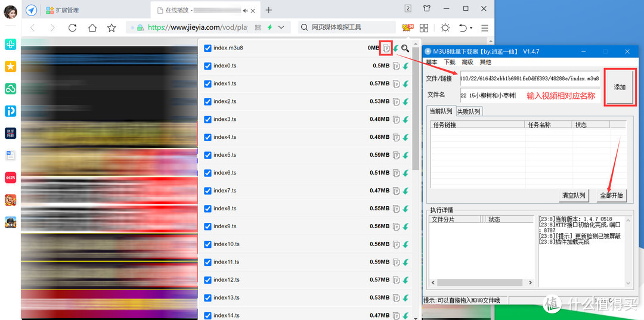Open the 其他 menu in M3U8 downloader
Image resolution: width=644 pixels, height=320 pixels.
tap(485, 63)
